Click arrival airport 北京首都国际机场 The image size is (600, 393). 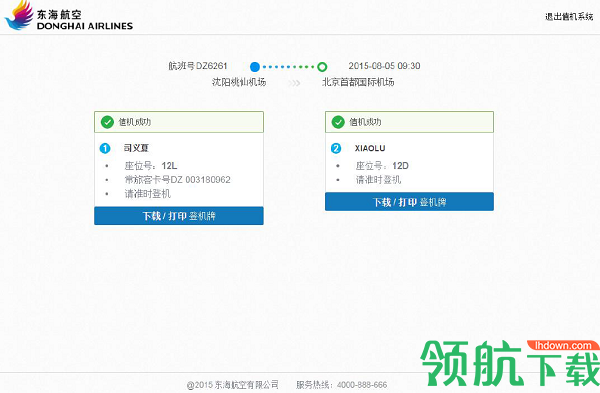pos(358,82)
